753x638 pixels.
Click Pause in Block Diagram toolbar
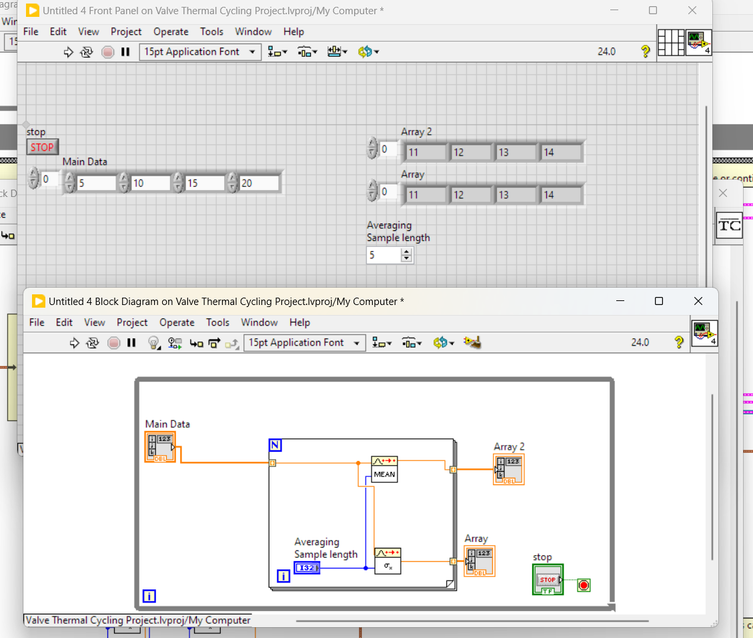pyautogui.click(x=131, y=343)
